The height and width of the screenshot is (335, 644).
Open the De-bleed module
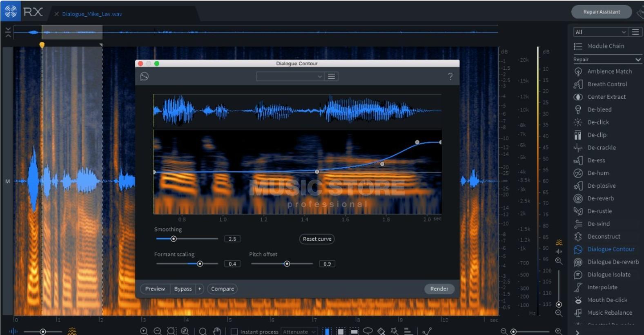click(x=593, y=109)
